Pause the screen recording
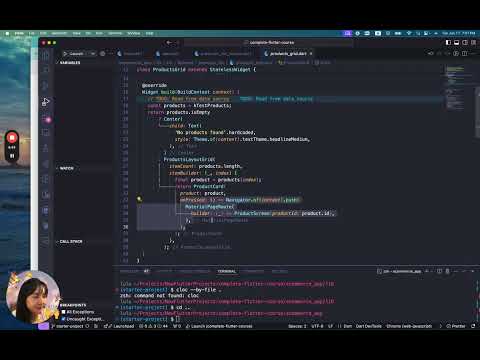 12,156
